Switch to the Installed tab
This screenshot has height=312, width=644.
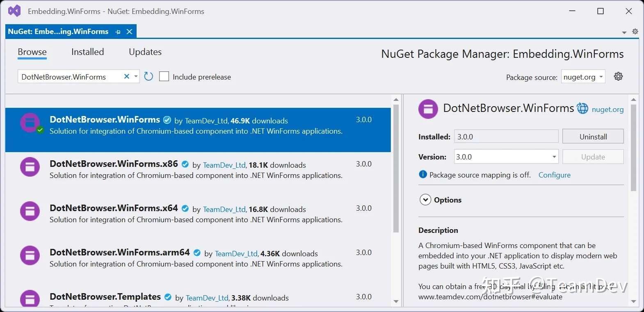point(88,52)
